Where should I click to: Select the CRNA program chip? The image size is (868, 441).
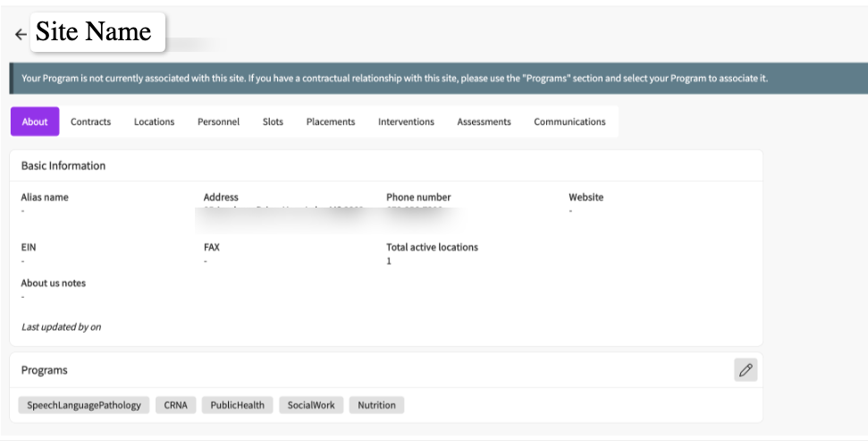175,405
